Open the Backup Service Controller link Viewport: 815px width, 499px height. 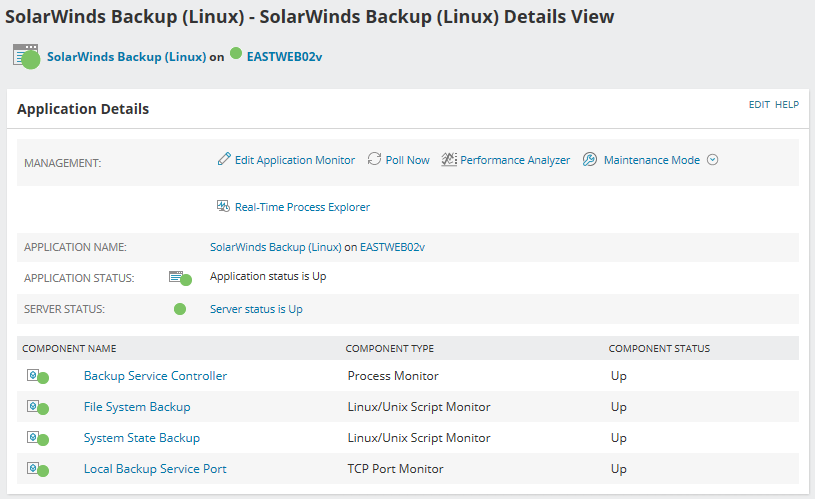155,376
